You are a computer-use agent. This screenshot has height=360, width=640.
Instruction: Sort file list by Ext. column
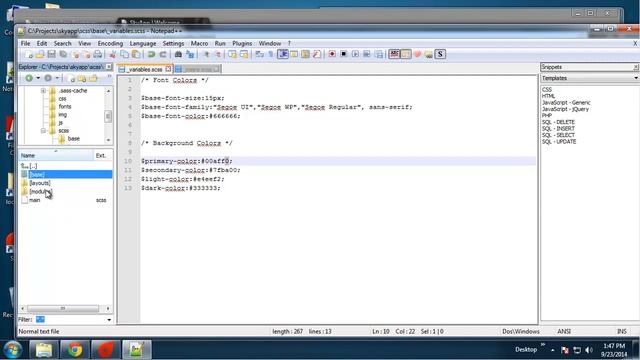pyautogui.click(x=102, y=156)
